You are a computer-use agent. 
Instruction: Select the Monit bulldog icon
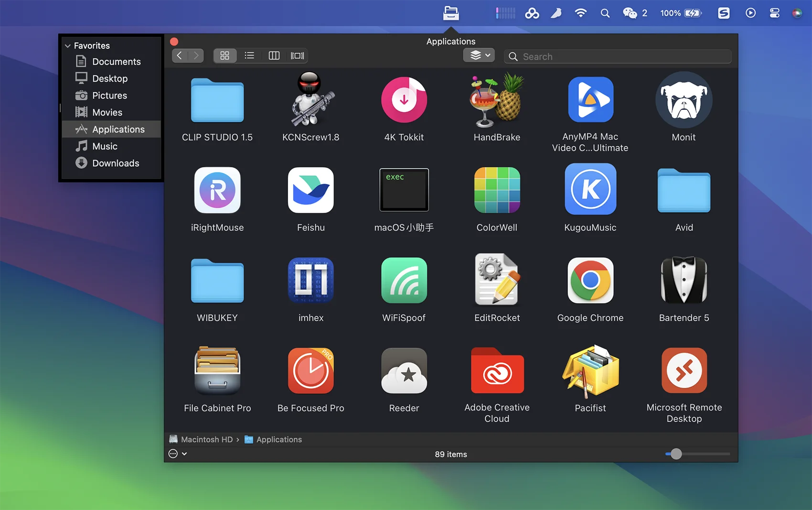pyautogui.click(x=684, y=100)
